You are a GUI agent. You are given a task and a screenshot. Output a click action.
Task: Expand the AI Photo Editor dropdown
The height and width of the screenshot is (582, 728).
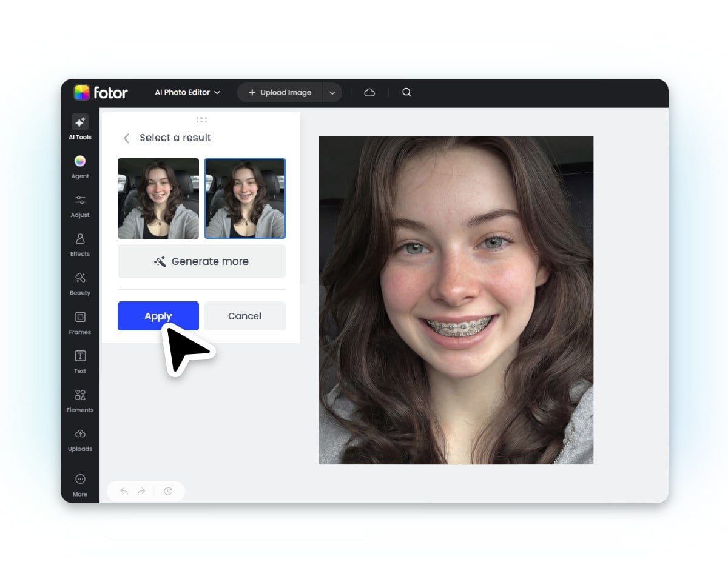tap(187, 92)
